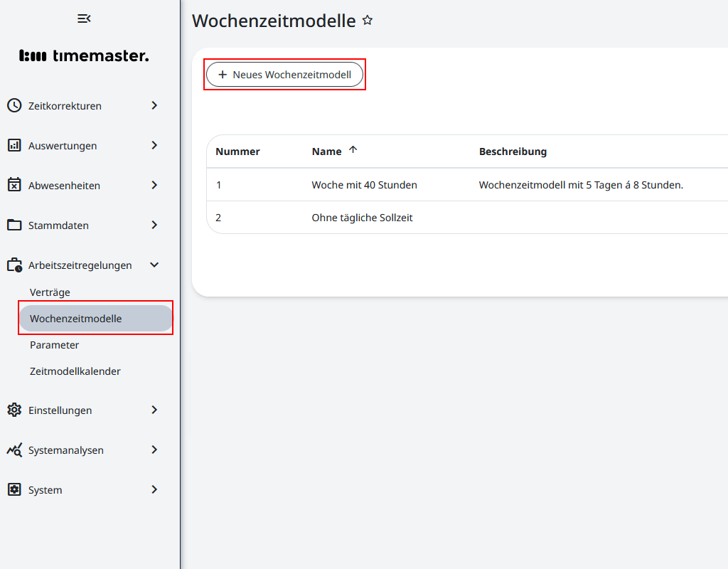Image resolution: width=728 pixels, height=569 pixels.
Task: Select the Arbeitszeitregelungen briefcase icon
Action: (14, 265)
